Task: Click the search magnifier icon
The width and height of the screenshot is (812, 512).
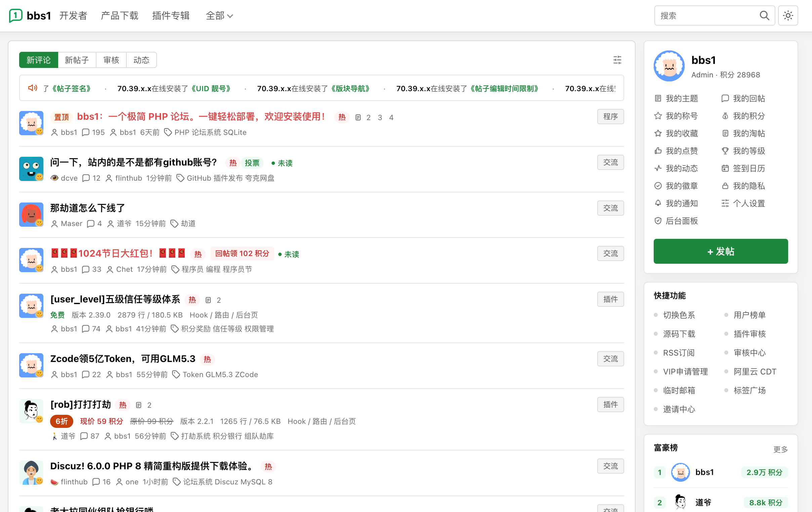Action: [x=764, y=15]
